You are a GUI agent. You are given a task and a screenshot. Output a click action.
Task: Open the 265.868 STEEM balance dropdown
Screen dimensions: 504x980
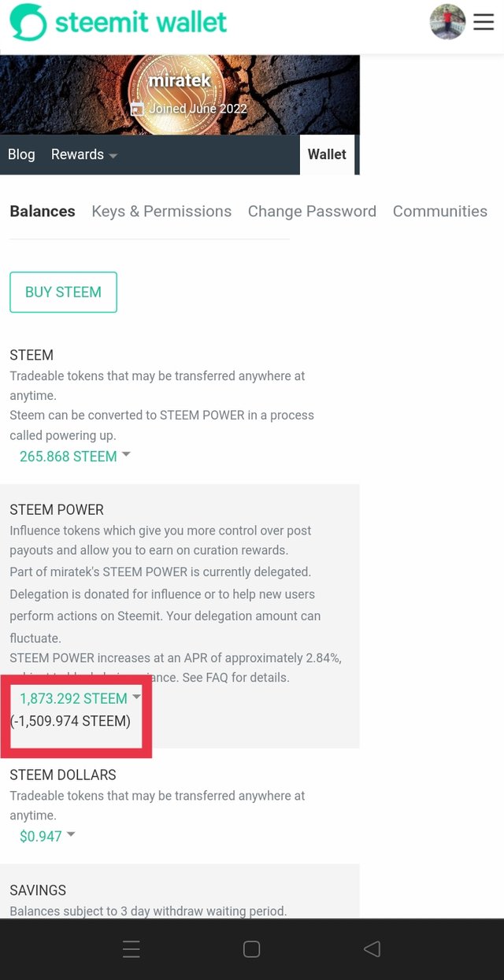point(75,457)
